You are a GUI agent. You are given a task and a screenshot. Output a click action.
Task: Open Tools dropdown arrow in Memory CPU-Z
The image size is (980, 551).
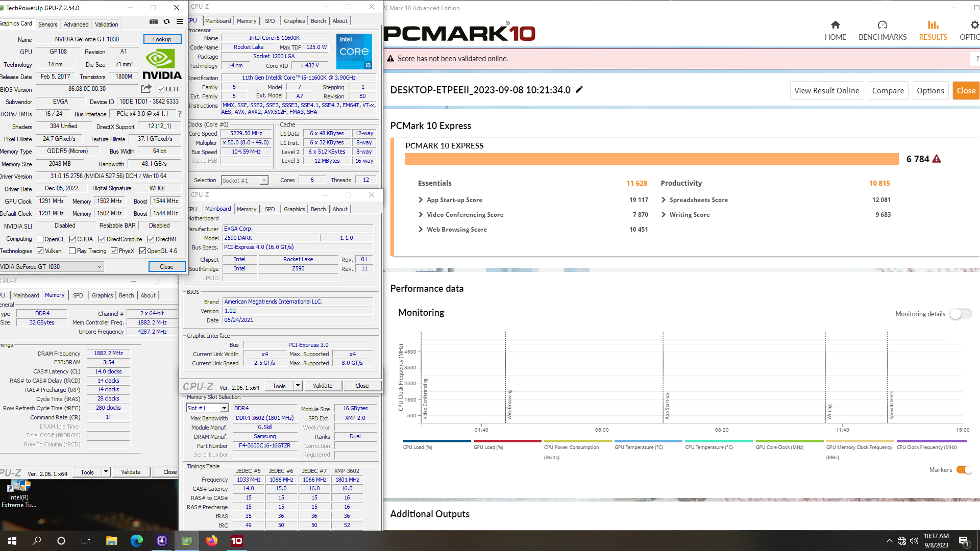[106, 472]
